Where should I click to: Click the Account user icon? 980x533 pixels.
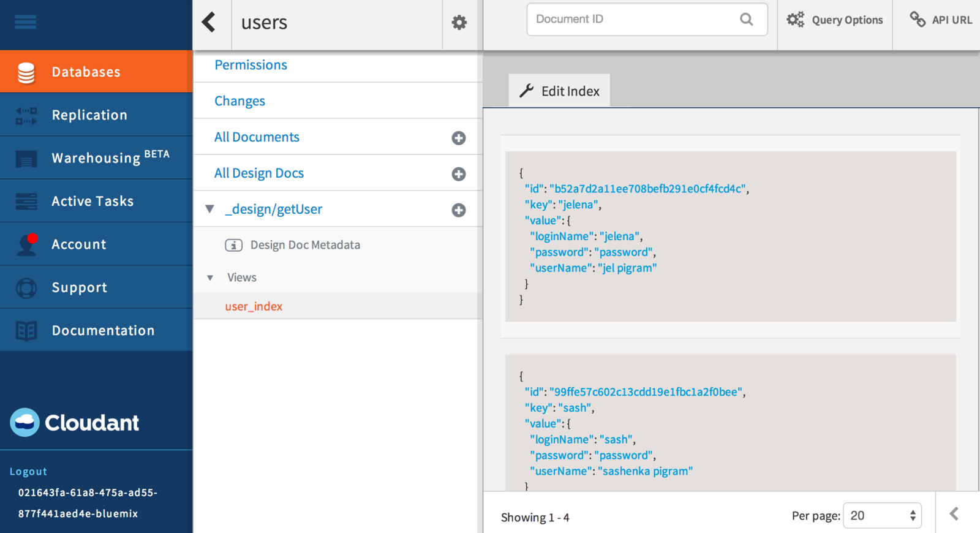(x=27, y=244)
